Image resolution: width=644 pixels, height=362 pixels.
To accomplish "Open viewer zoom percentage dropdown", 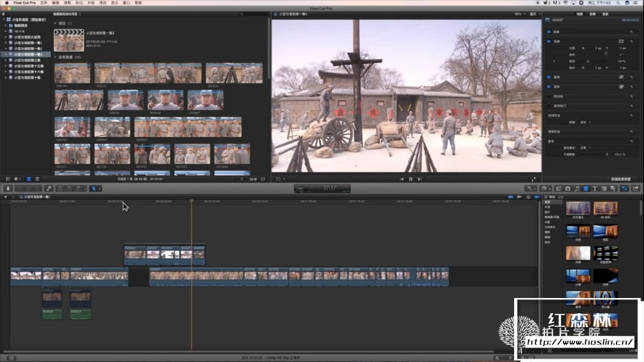I will click(520, 14).
